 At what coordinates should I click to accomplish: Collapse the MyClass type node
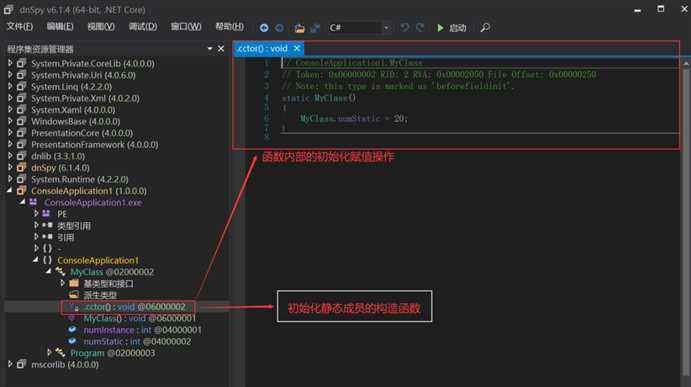[49, 272]
